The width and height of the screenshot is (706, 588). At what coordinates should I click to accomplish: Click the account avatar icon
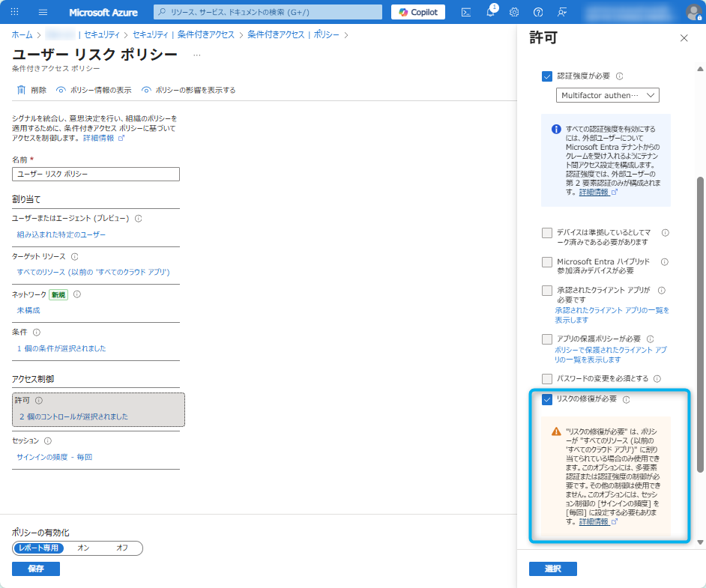(693, 11)
